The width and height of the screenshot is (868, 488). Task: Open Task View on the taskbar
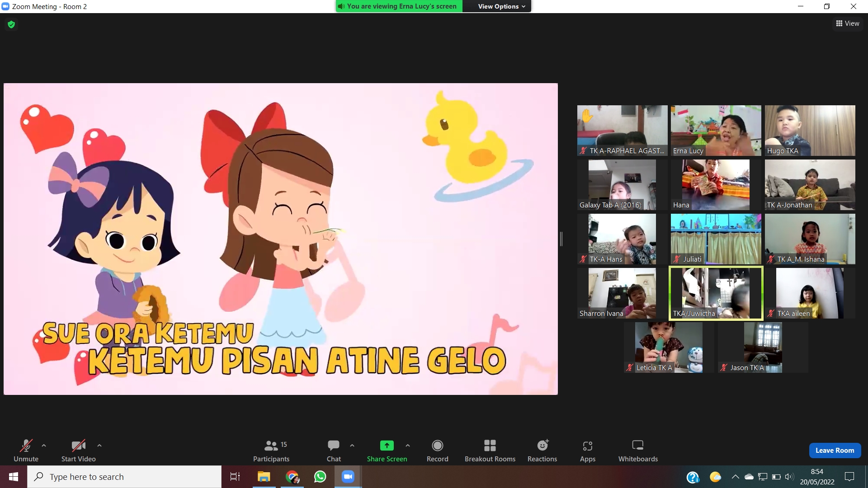[x=235, y=477]
